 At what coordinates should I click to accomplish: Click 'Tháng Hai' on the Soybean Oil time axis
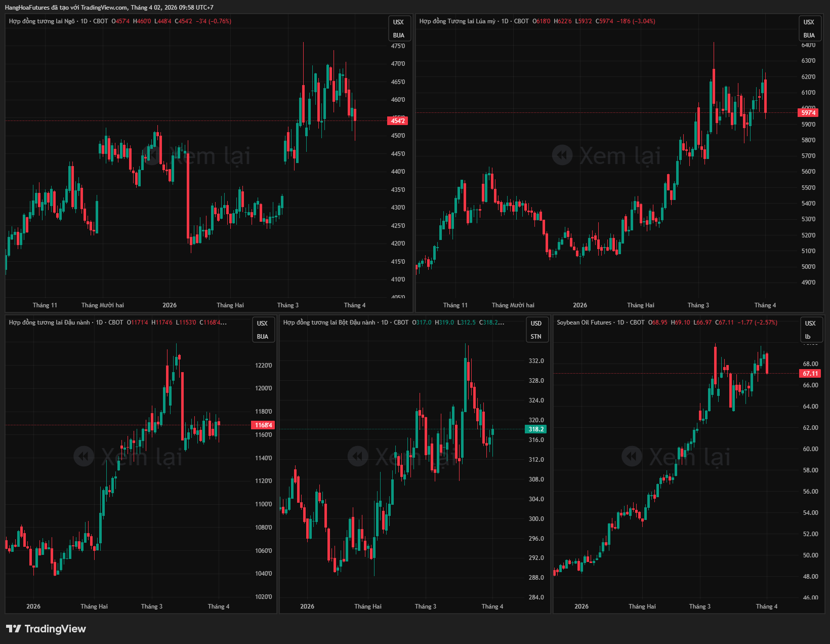tap(642, 607)
